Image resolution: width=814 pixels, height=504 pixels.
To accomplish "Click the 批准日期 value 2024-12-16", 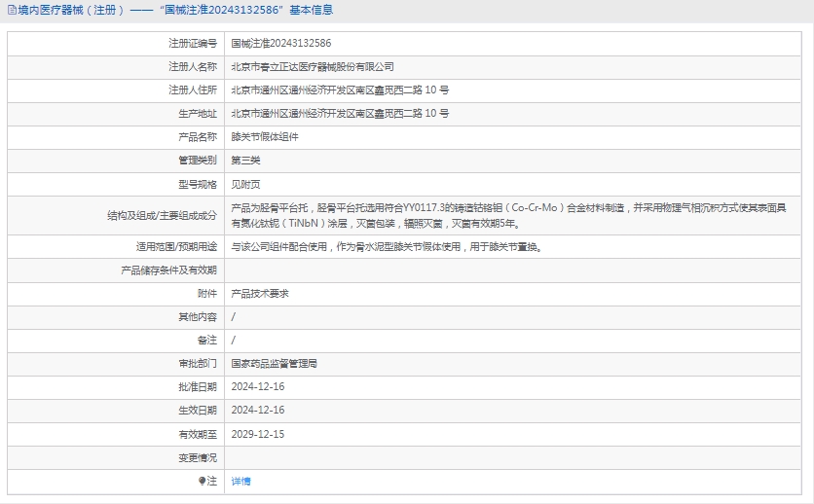I will (x=257, y=387).
